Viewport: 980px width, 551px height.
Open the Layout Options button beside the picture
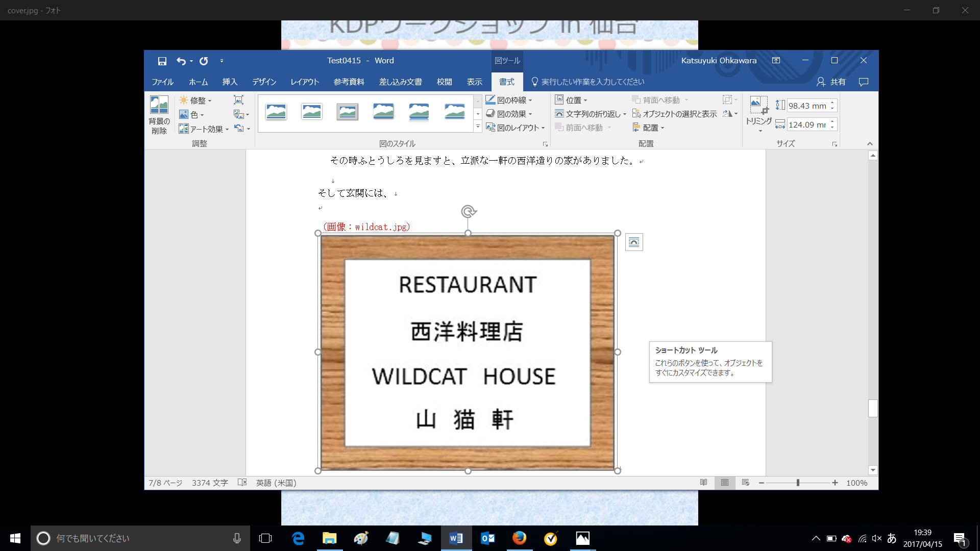(634, 242)
